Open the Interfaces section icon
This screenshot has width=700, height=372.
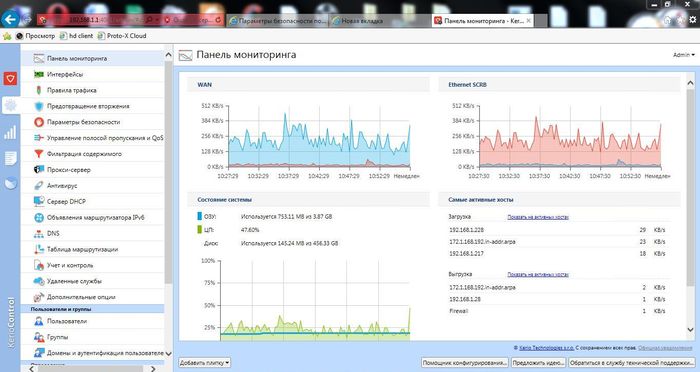[x=39, y=75]
